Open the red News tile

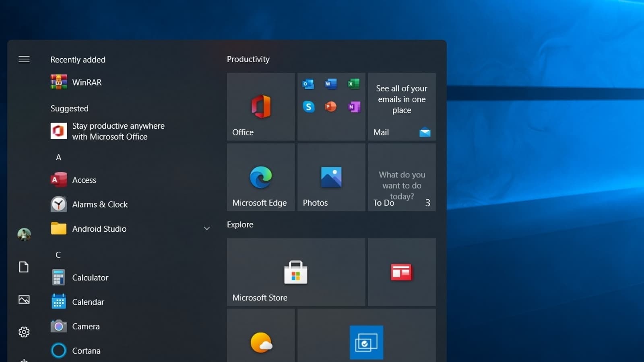point(402,272)
